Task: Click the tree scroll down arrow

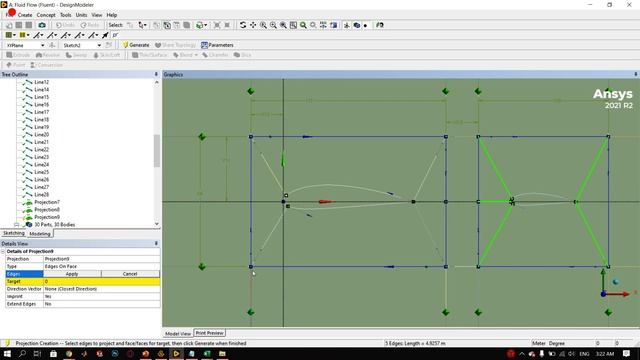Action: coord(157,224)
